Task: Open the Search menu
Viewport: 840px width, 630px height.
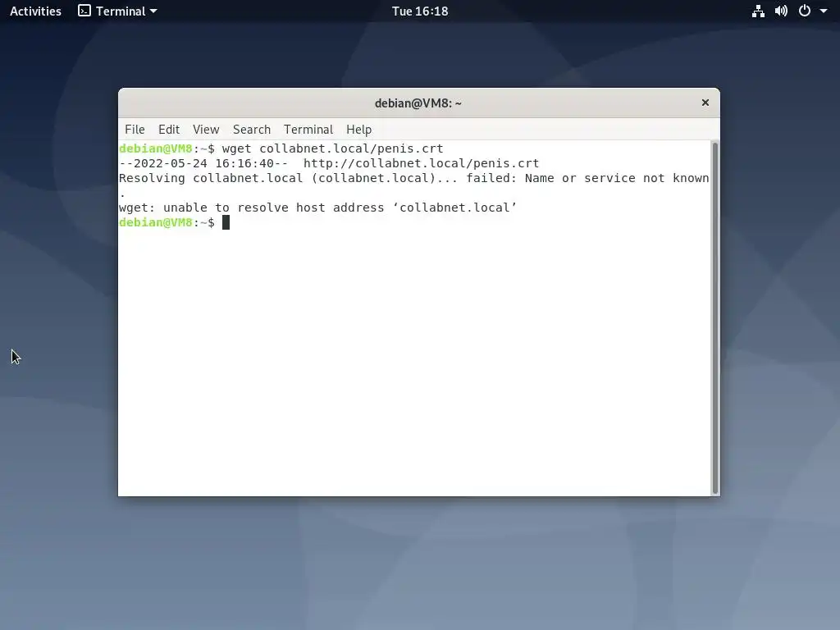Action: coord(251,130)
